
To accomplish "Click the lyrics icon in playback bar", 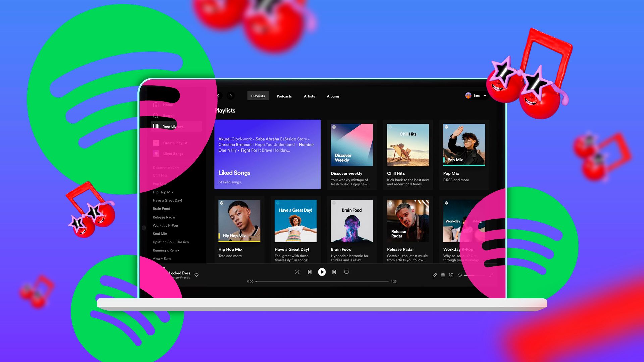I will point(434,272).
